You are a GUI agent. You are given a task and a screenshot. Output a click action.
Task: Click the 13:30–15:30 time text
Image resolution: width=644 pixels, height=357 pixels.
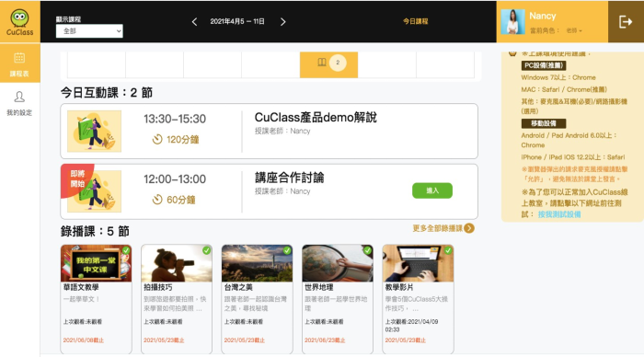pyautogui.click(x=175, y=119)
